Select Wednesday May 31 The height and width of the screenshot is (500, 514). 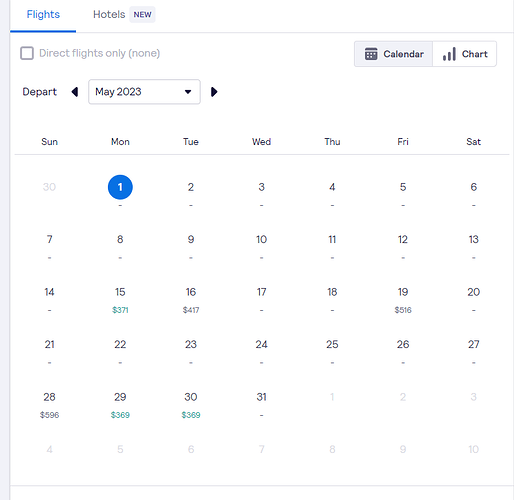pos(262,405)
